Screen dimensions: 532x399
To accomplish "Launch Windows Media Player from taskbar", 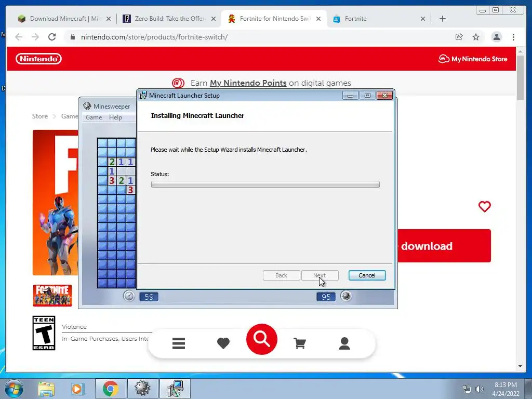I will pyautogui.click(x=77, y=389).
